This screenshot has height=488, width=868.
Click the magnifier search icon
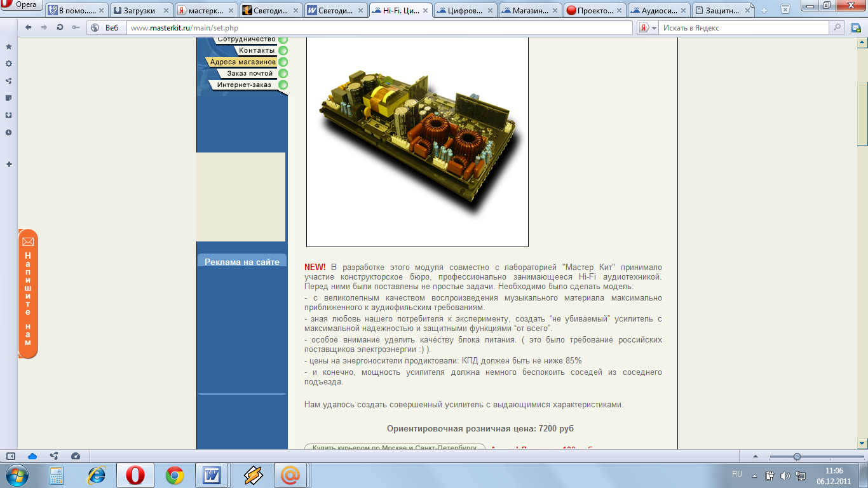[837, 28]
